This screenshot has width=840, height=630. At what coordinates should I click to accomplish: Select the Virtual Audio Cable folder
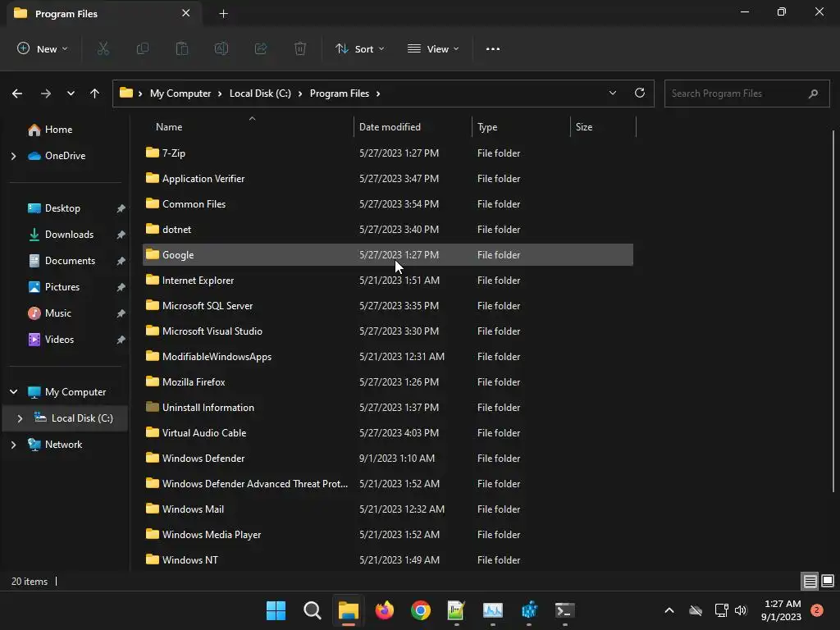[x=388, y=433]
